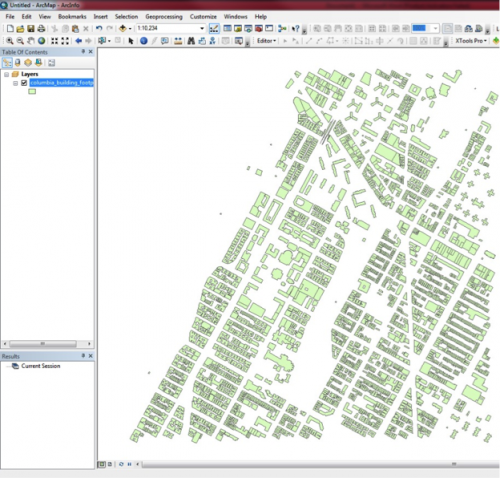
Task: Open the Python window button
Action: (x=269, y=29)
